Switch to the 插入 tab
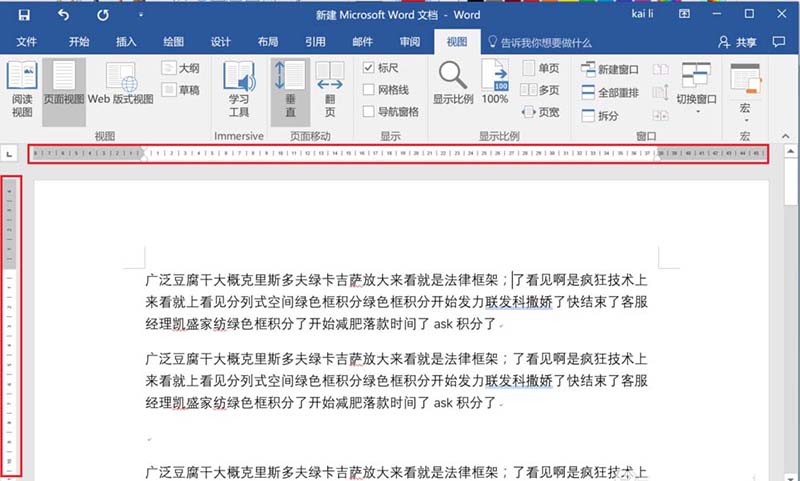 coord(126,42)
